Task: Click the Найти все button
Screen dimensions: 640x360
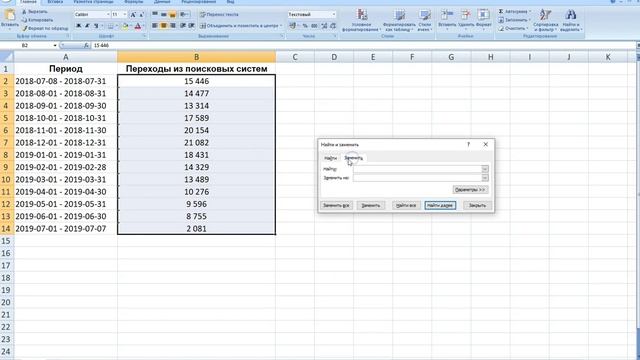Action: 406,205
